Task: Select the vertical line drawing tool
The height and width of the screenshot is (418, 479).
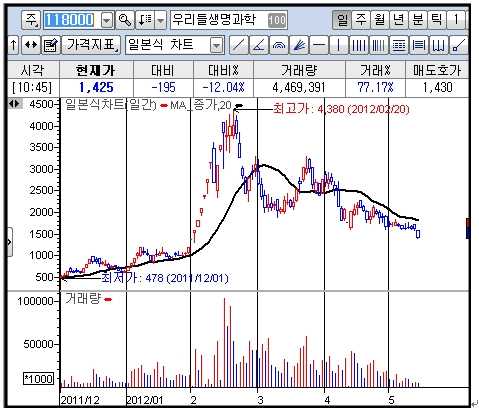Action: 339,45
